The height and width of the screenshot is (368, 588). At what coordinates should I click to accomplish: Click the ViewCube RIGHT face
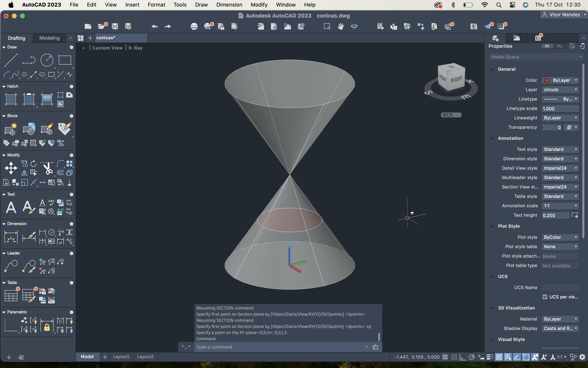coord(456,79)
